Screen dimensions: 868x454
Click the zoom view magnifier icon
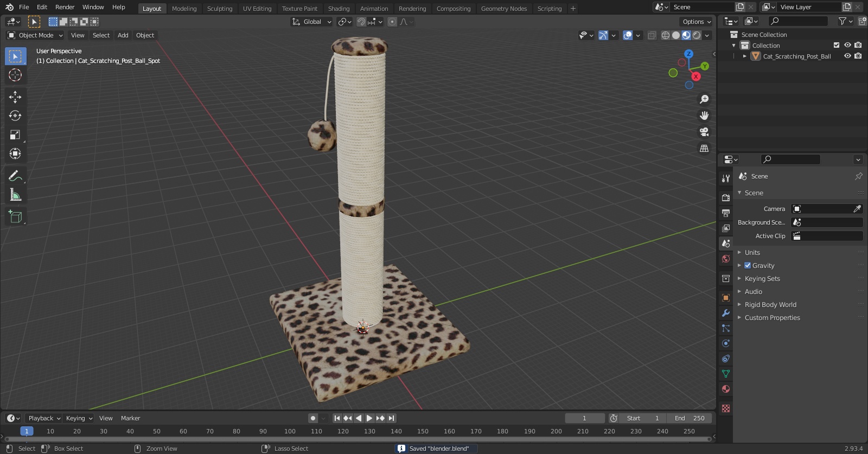(704, 99)
